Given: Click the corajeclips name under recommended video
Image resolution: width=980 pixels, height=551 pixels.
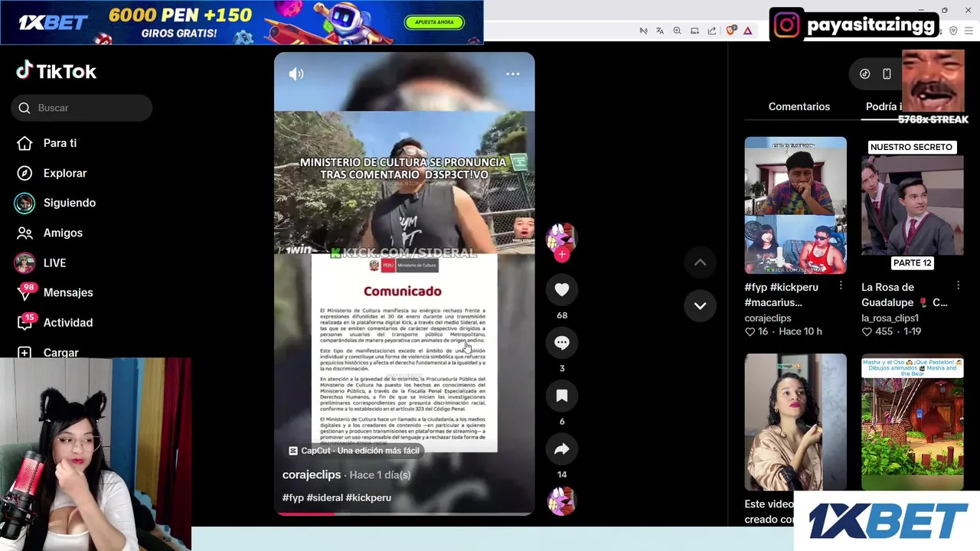Looking at the screenshot, I should click(768, 318).
